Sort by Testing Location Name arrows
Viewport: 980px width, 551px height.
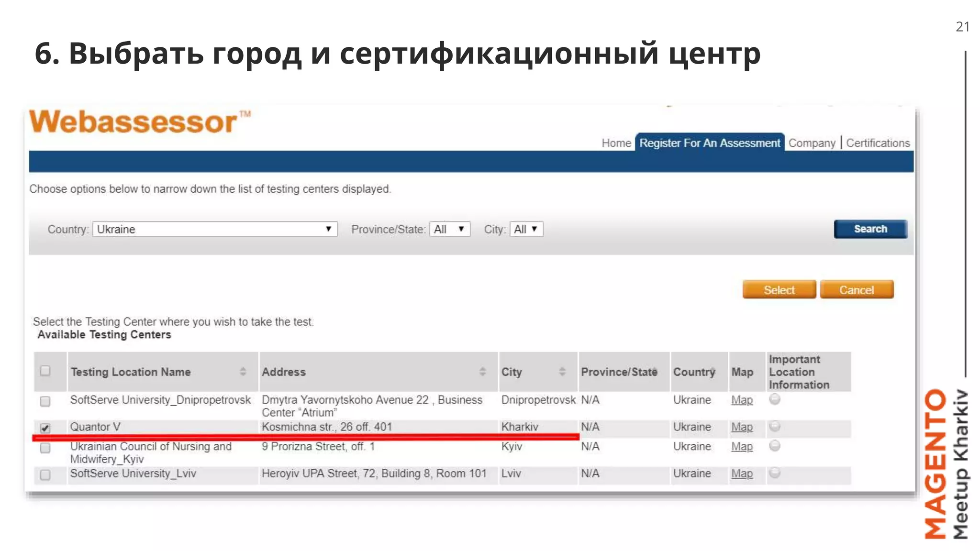coord(243,372)
